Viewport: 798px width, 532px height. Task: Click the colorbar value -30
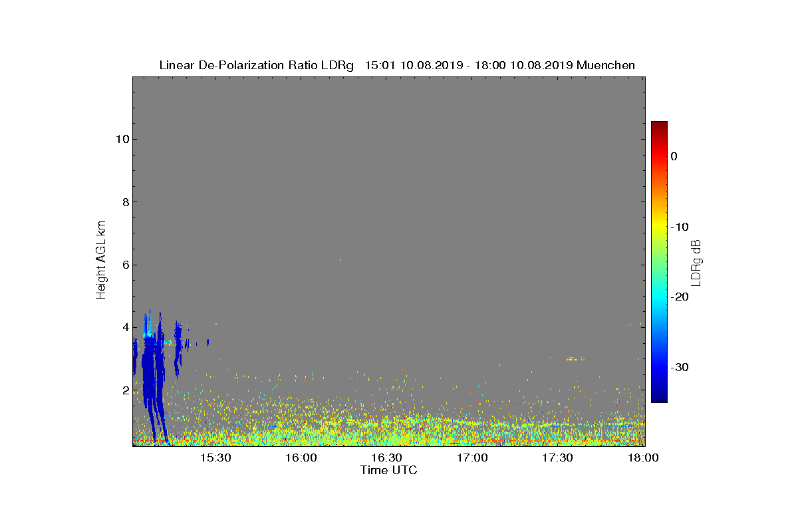pyautogui.click(x=679, y=367)
